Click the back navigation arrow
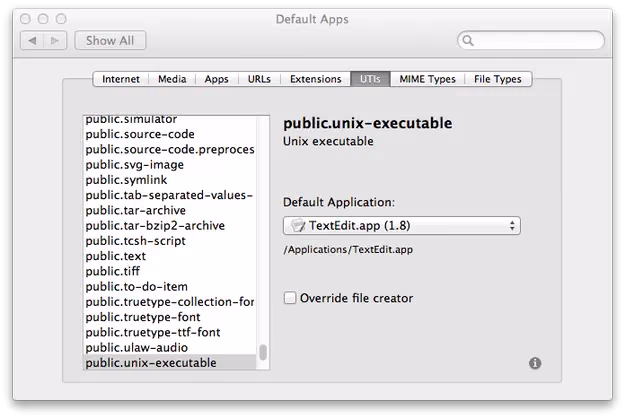 pyautogui.click(x=34, y=41)
